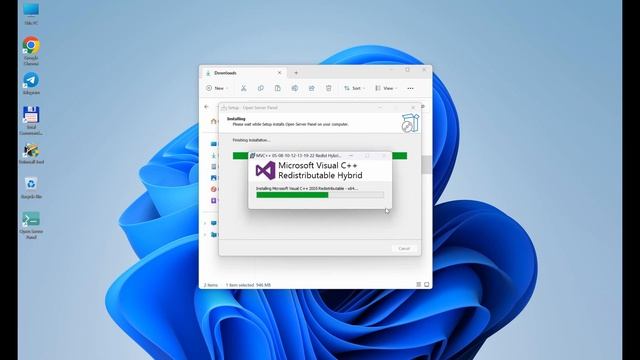Select the Downloads arrow icon in Explorer sidebar
The image size is (640, 360).
pos(213,155)
